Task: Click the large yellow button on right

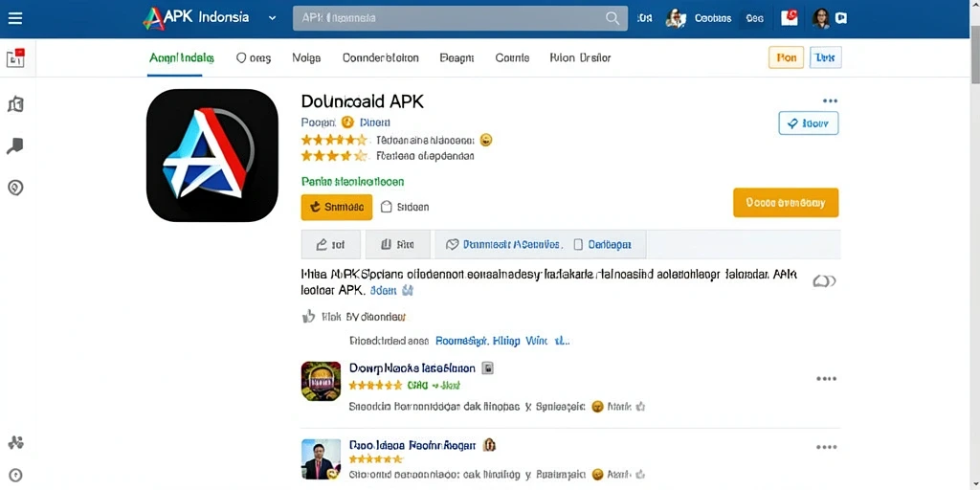Action: [x=786, y=203]
